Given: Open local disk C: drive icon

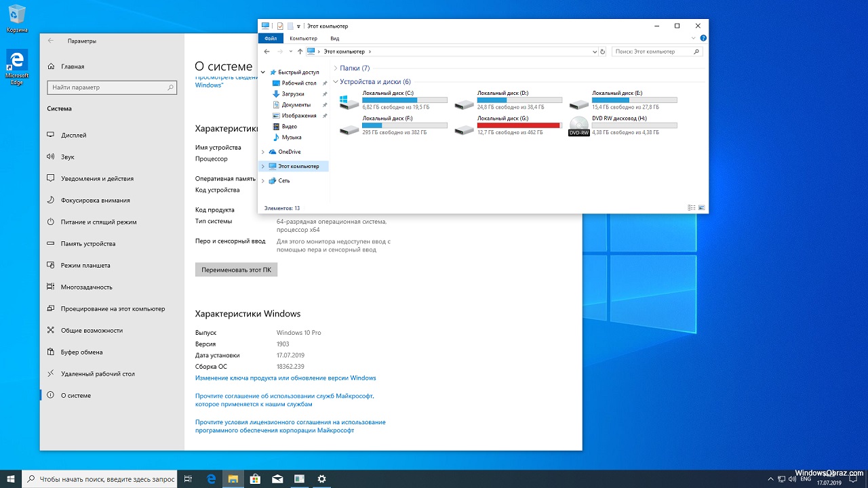Looking at the screenshot, I should (x=349, y=103).
